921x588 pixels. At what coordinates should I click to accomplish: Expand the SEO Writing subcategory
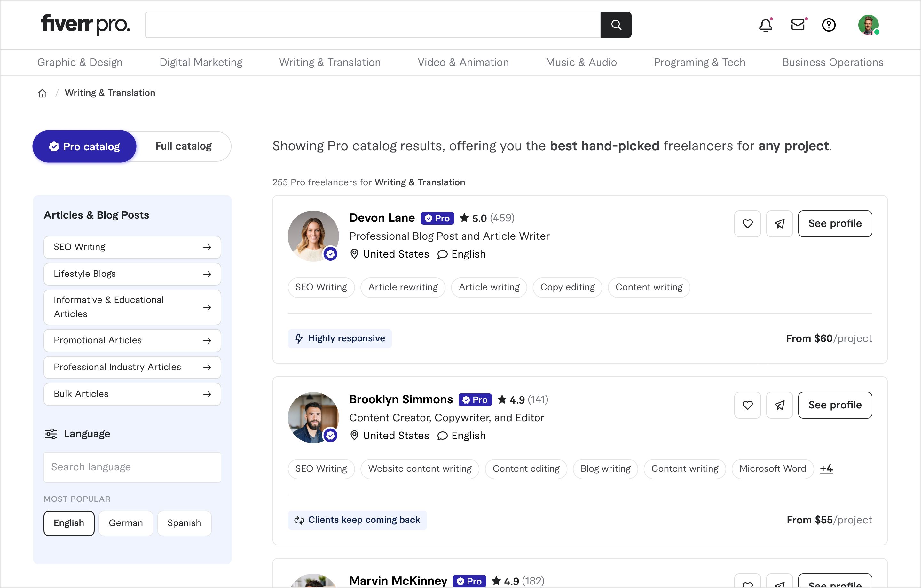point(132,247)
